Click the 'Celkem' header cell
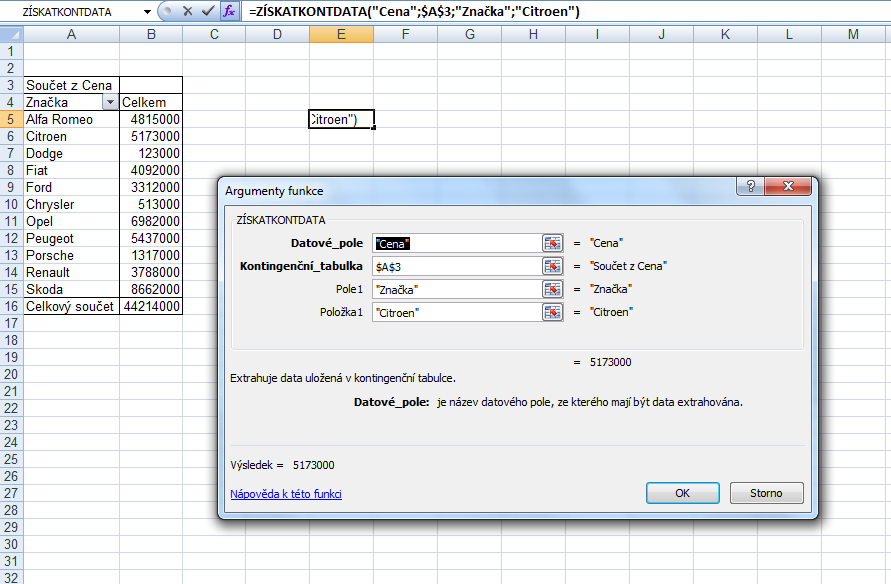 151,102
